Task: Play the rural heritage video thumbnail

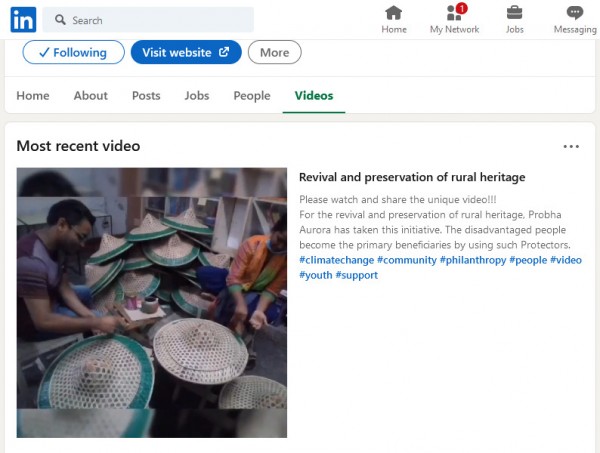Action: coord(152,303)
